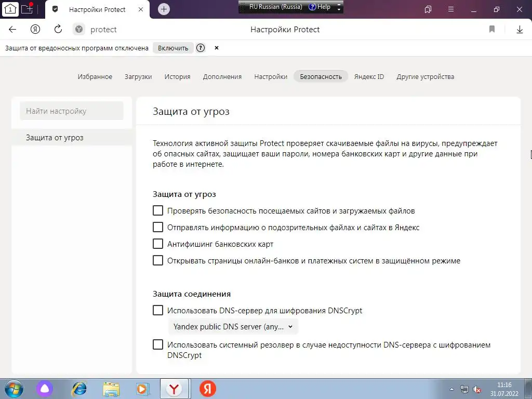Check Использовать DNS-сервер для шифрования DNSCrypt
Viewport: 532px width, 399px height.
click(158, 311)
